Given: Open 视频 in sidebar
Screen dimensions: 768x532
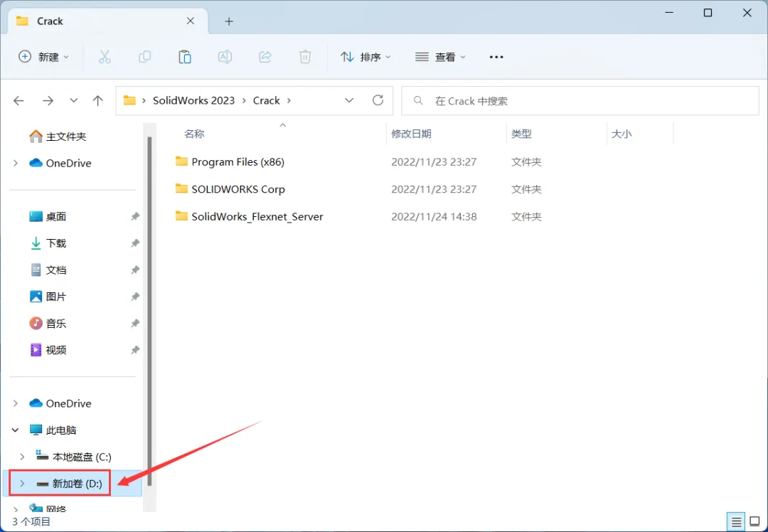Looking at the screenshot, I should (48, 350).
